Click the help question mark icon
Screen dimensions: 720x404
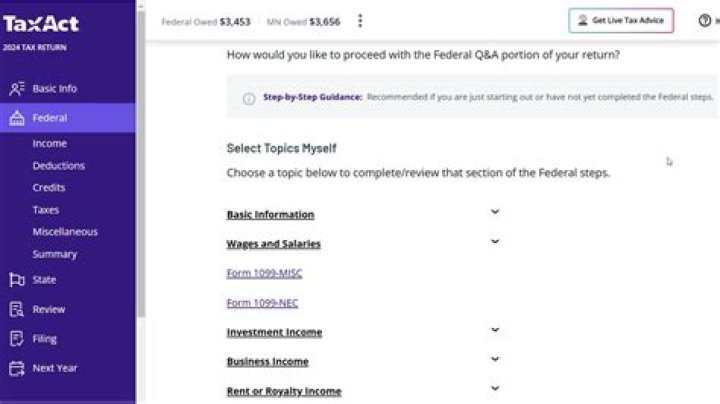point(705,21)
